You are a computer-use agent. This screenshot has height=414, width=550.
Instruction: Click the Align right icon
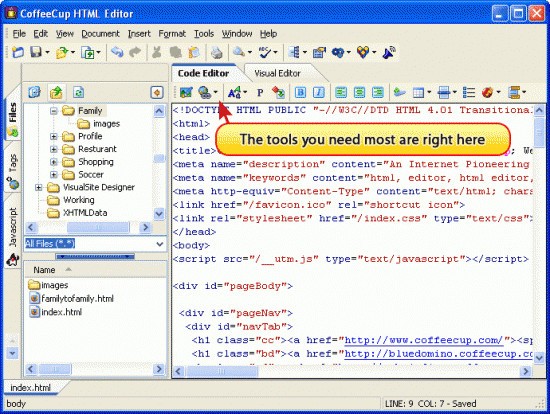(378, 92)
